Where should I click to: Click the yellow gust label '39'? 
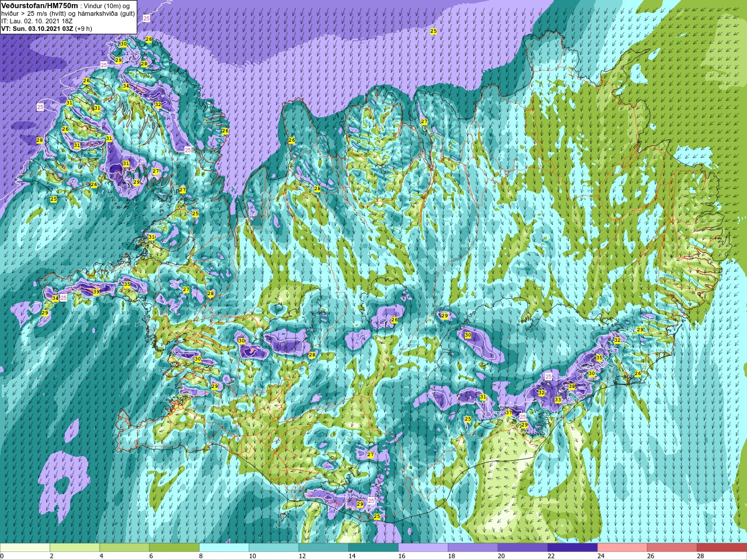click(x=96, y=291)
